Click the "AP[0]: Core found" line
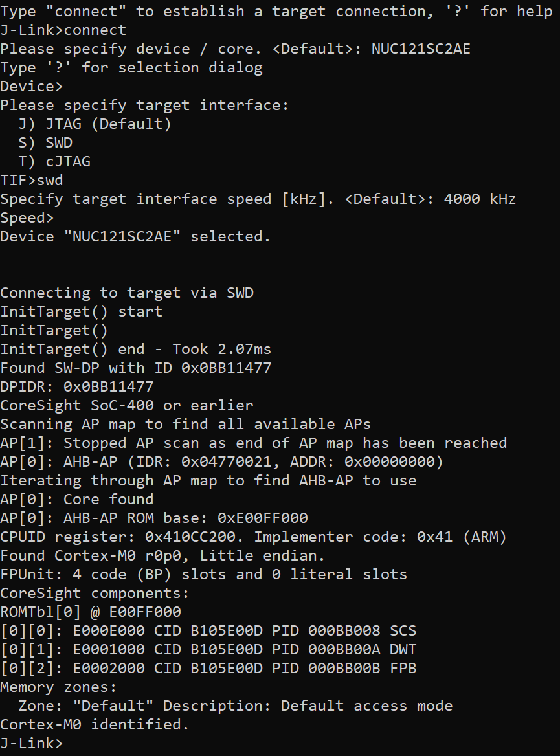The width and height of the screenshot is (560, 756). tap(77, 499)
